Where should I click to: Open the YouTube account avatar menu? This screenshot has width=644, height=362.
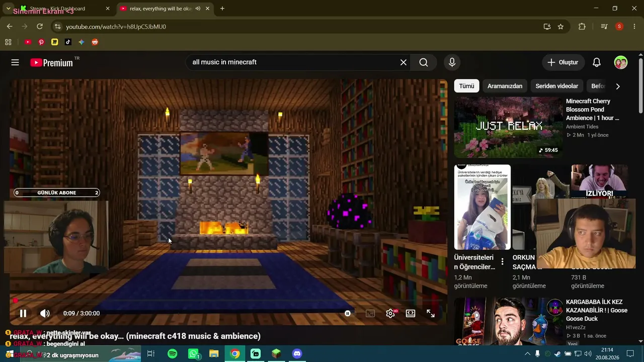click(621, 62)
